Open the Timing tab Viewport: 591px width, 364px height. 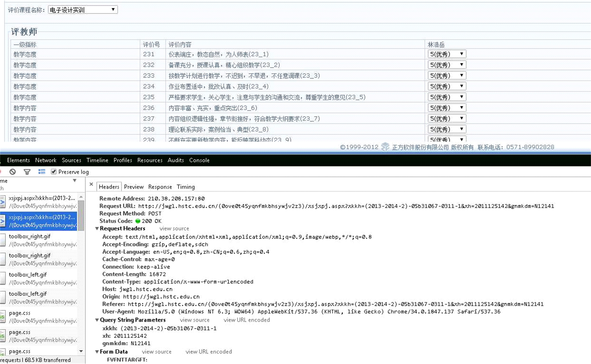tap(186, 187)
